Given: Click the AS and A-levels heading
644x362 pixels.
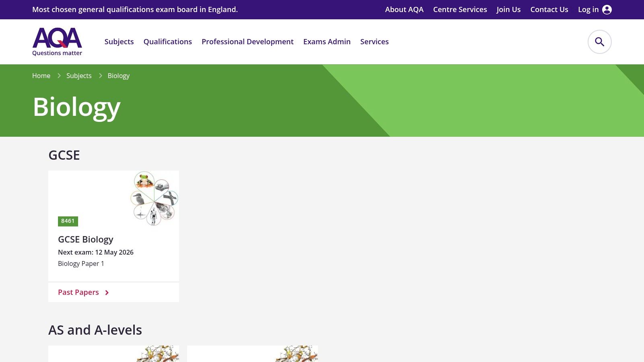Looking at the screenshot, I should (95, 330).
